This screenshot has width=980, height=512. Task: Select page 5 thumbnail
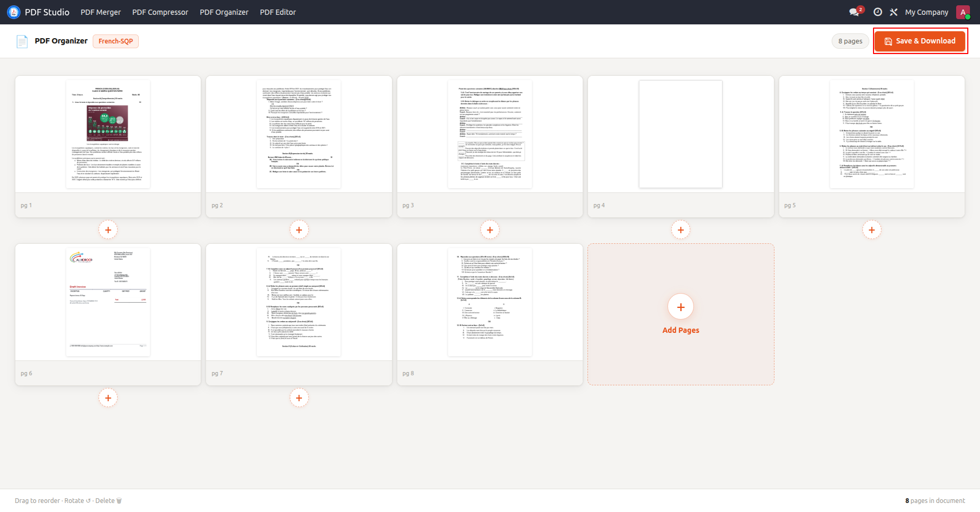[872, 134]
